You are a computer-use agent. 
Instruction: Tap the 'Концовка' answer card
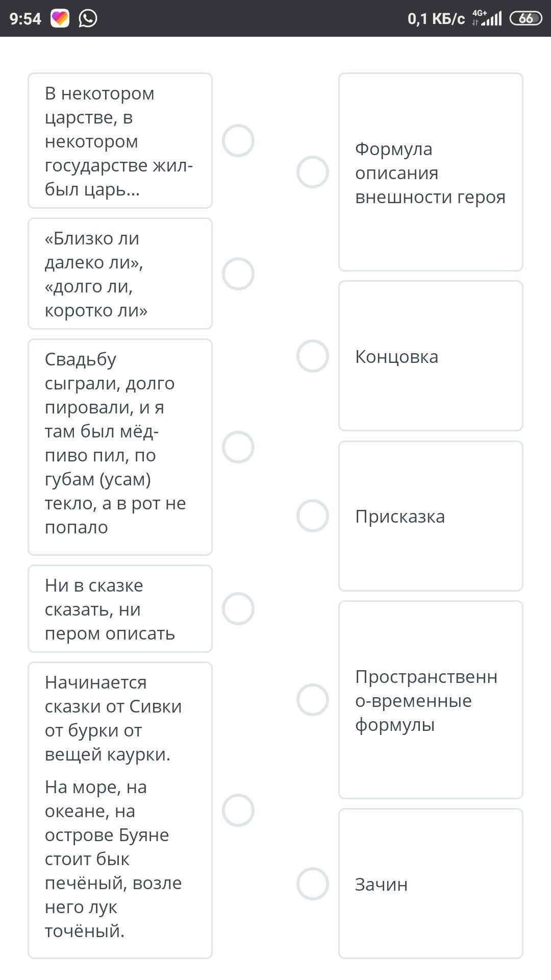[430, 356]
